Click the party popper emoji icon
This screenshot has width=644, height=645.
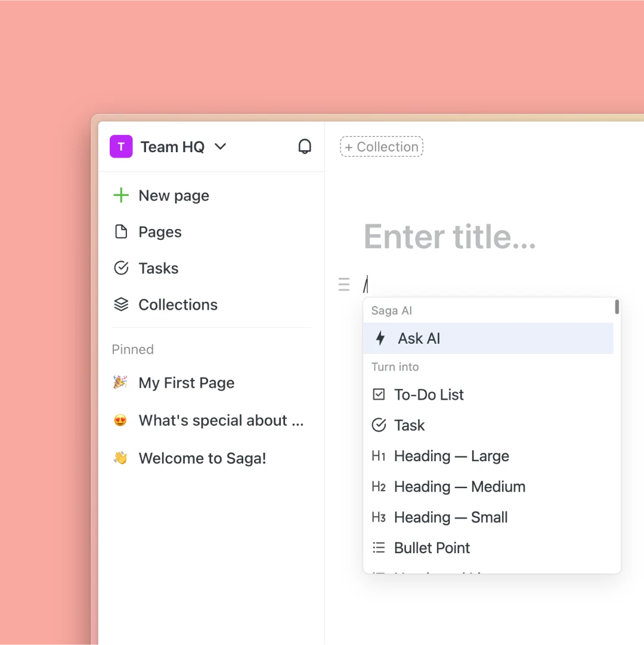(120, 382)
